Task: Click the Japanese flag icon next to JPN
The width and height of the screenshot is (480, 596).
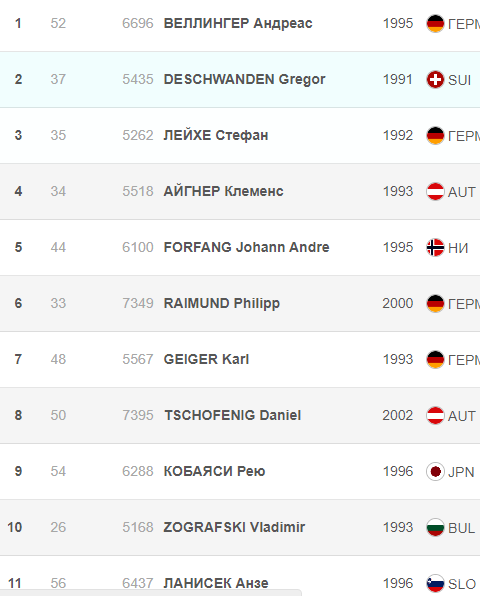Action: click(435, 471)
